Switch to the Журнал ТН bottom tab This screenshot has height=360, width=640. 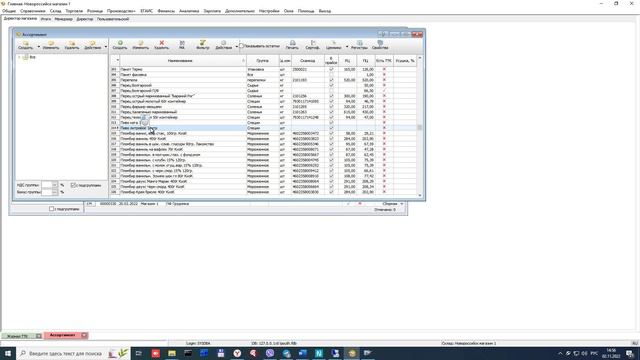pyautogui.click(x=18, y=336)
